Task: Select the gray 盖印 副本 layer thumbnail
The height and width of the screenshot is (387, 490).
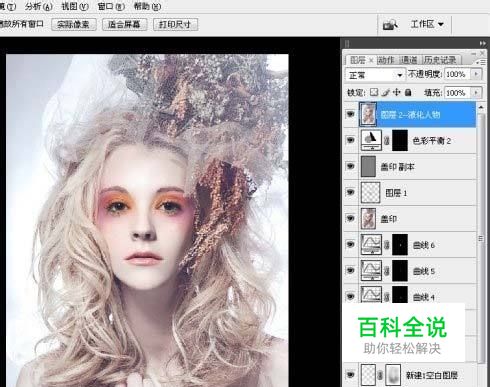Action: point(368,166)
